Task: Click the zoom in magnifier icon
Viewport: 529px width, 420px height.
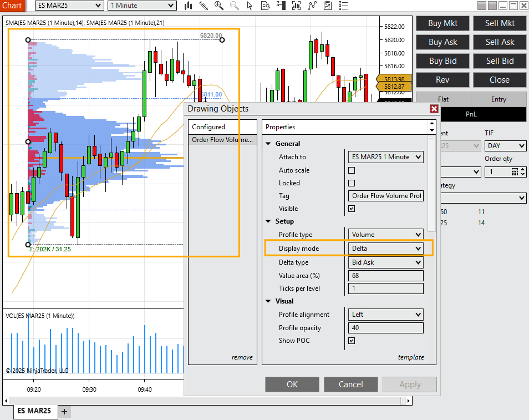Action: point(219,6)
